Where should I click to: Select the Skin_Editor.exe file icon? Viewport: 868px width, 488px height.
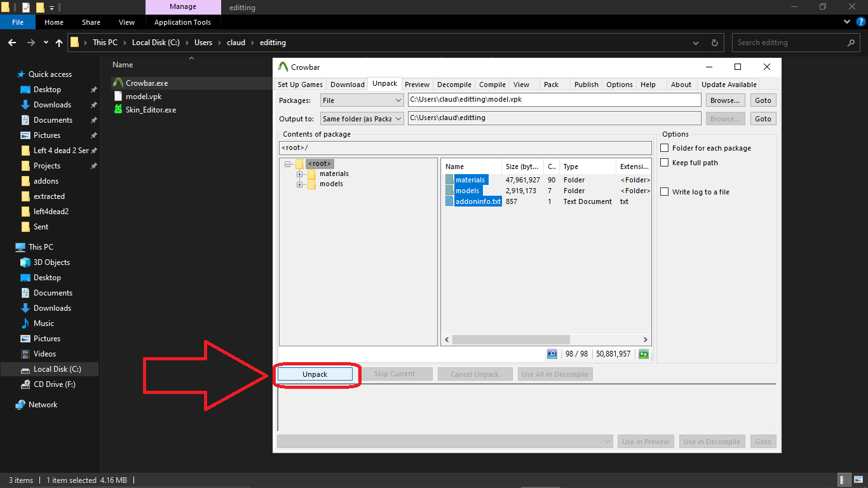click(x=118, y=109)
